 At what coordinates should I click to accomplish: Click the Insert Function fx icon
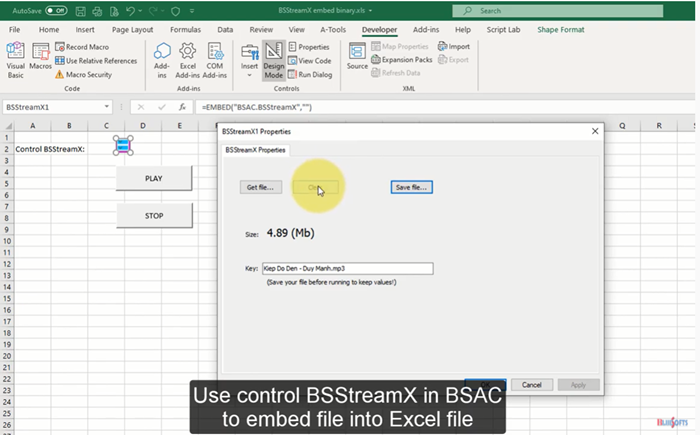[x=182, y=107]
